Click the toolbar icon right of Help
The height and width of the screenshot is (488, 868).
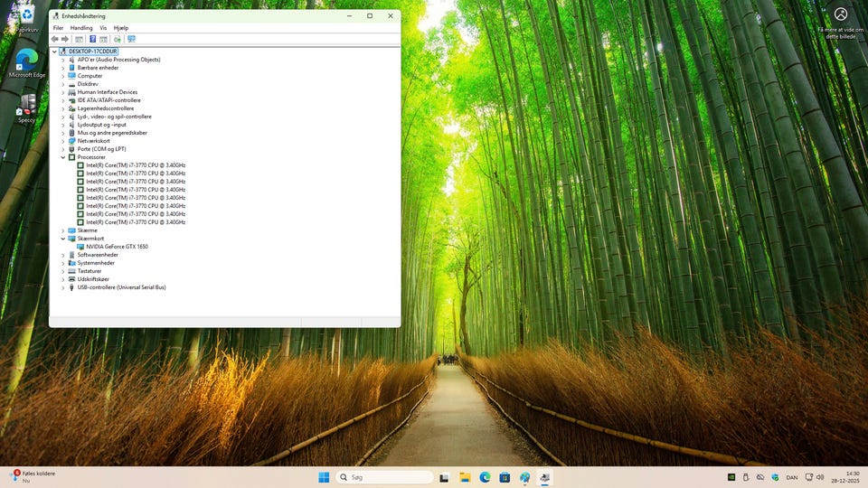pyautogui.click(x=103, y=39)
